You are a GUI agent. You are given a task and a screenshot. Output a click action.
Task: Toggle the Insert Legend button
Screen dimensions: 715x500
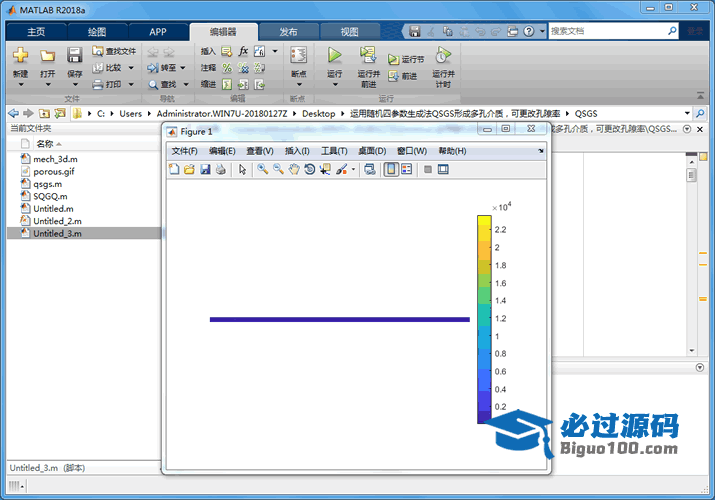coord(406,170)
